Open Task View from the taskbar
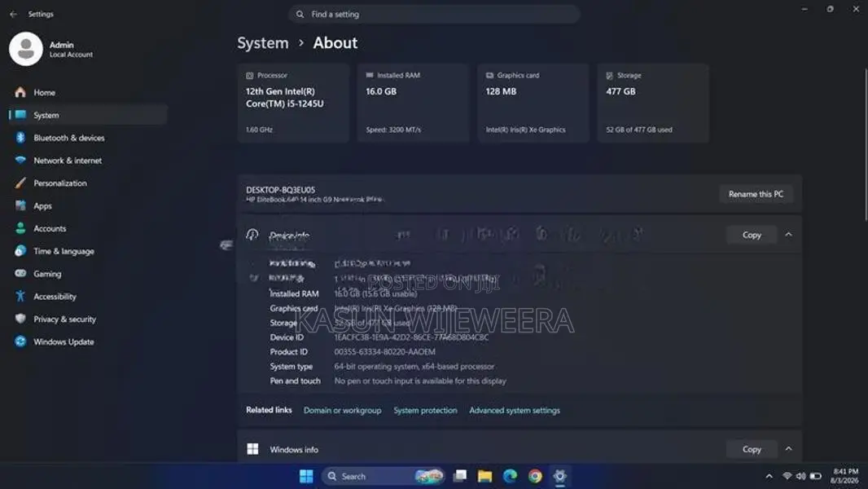Image resolution: width=868 pixels, height=489 pixels. (459, 476)
